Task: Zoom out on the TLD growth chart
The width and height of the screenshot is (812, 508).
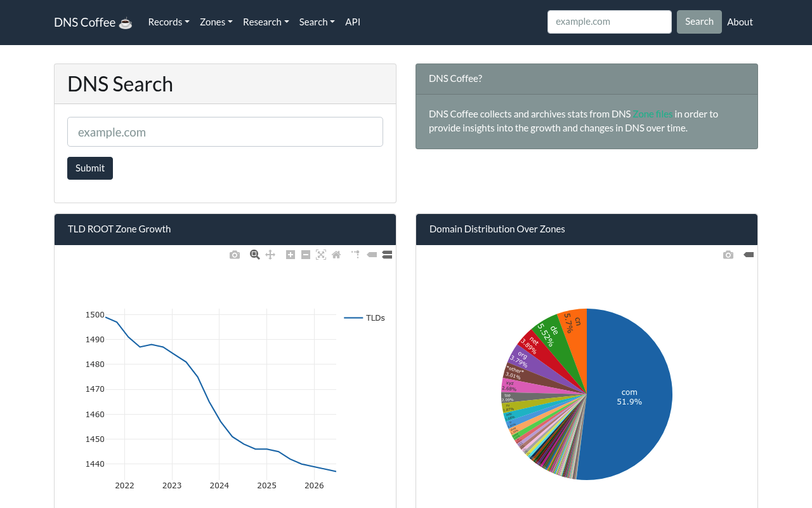Action: (x=306, y=255)
